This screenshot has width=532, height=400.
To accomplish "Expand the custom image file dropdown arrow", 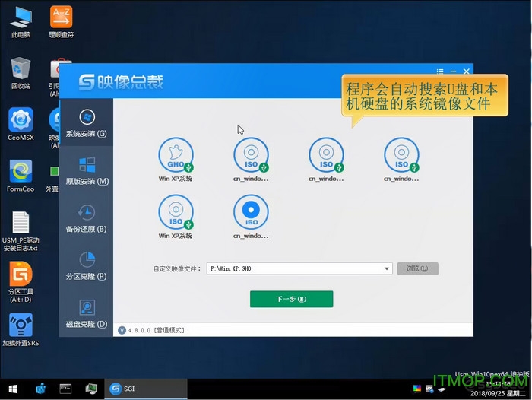I will pyautogui.click(x=387, y=268).
